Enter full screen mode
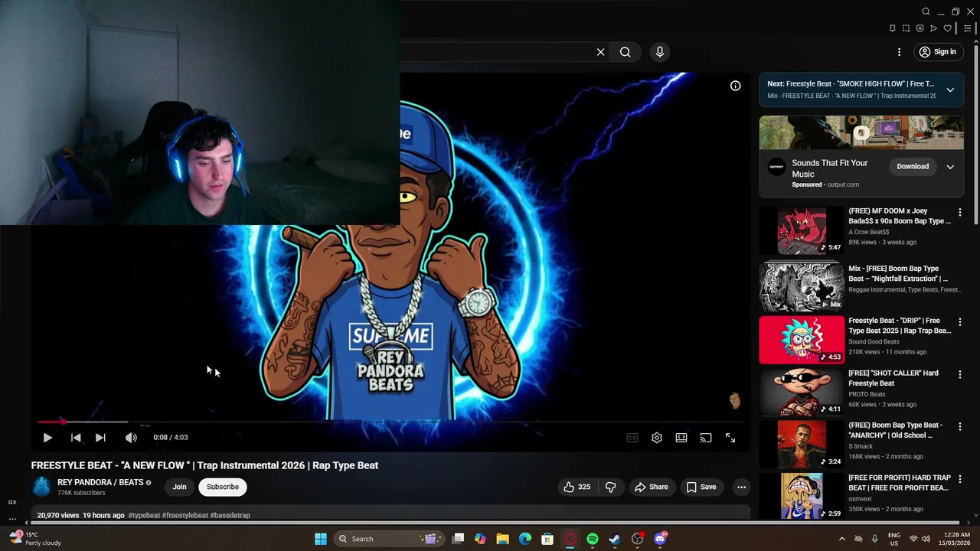This screenshot has height=551, width=980. (730, 438)
